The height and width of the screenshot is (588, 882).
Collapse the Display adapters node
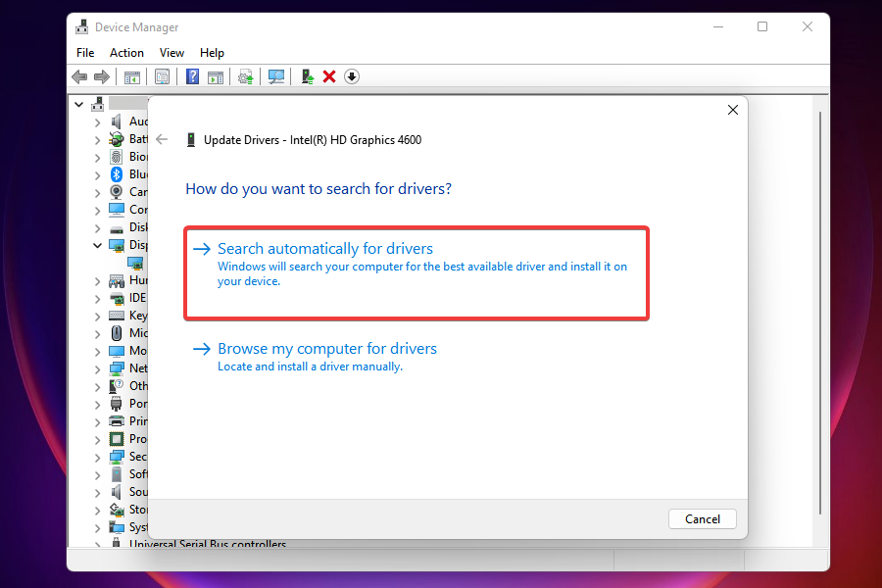coord(97,245)
